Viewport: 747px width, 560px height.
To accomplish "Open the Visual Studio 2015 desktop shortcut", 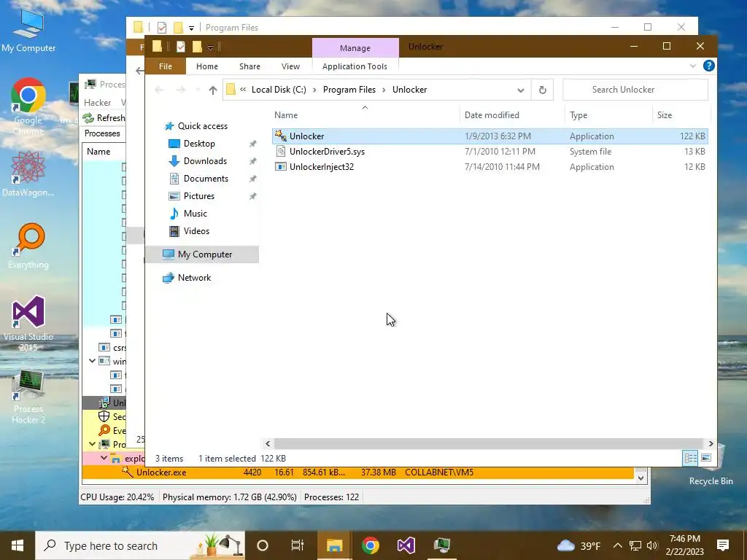I will pos(28,324).
